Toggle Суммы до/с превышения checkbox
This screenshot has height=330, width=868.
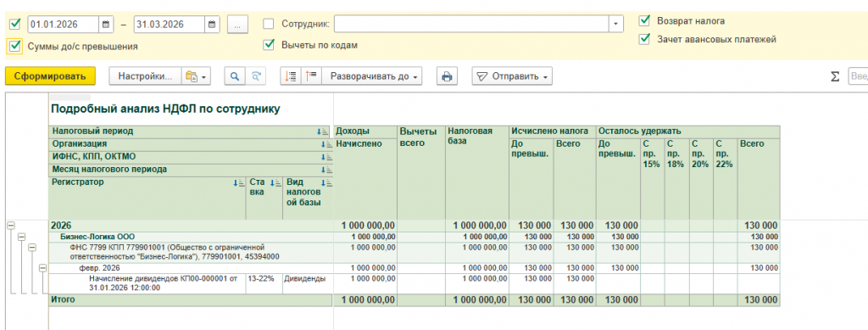click(x=15, y=46)
